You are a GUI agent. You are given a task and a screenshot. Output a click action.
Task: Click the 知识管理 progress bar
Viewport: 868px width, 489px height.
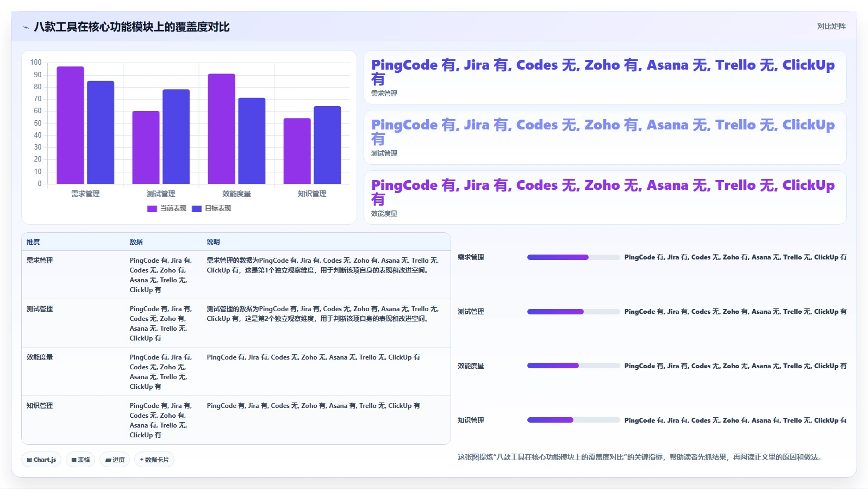(573, 420)
